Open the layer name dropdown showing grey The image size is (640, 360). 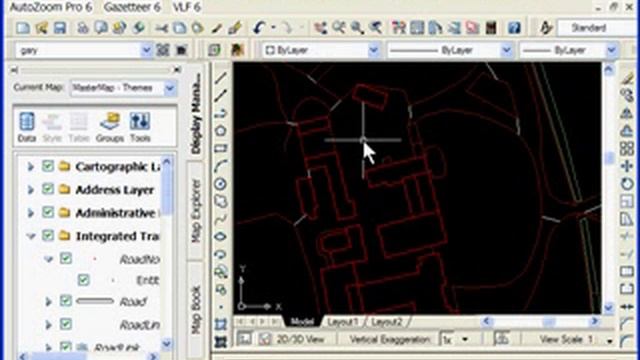pyautogui.click(x=146, y=50)
